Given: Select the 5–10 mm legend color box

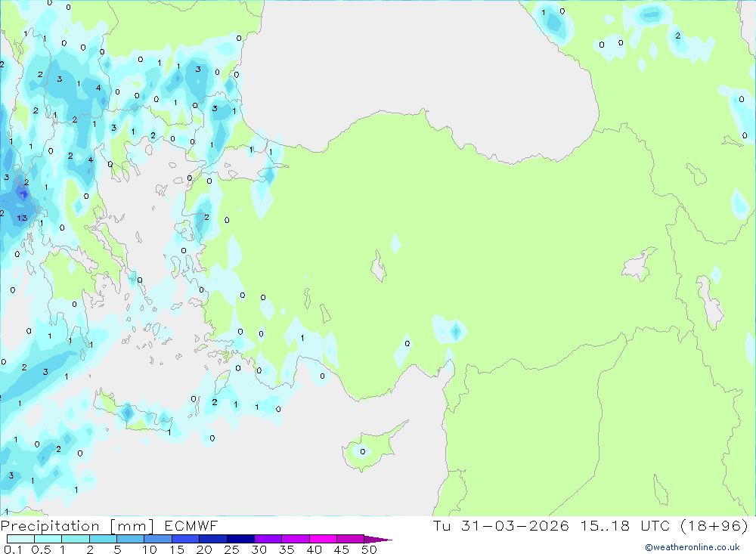Looking at the screenshot, I should tap(130, 539).
